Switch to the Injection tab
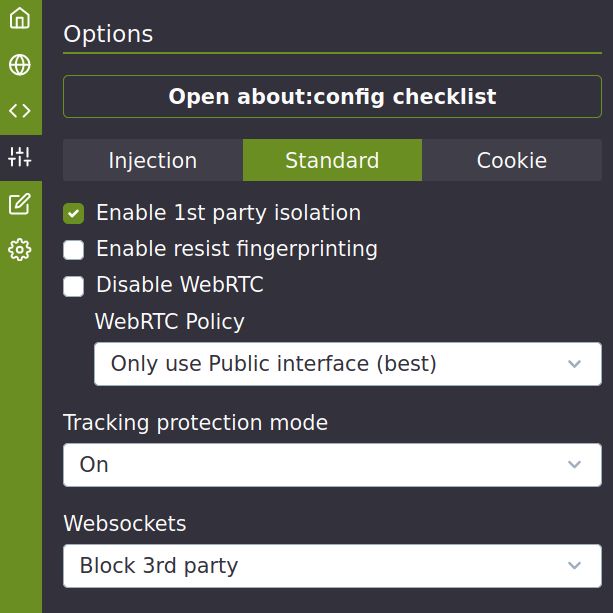The width and height of the screenshot is (613, 613). pyautogui.click(x=153, y=160)
